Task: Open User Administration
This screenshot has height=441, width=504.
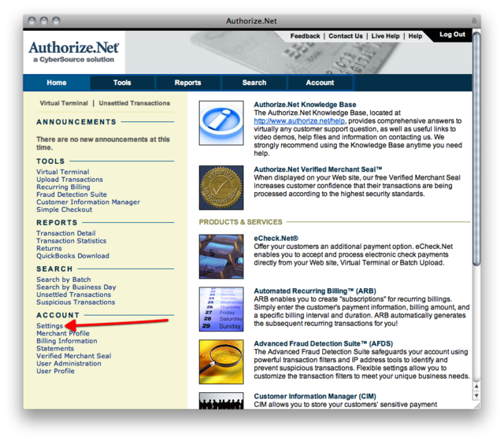Action: pyautogui.click(x=69, y=364)
